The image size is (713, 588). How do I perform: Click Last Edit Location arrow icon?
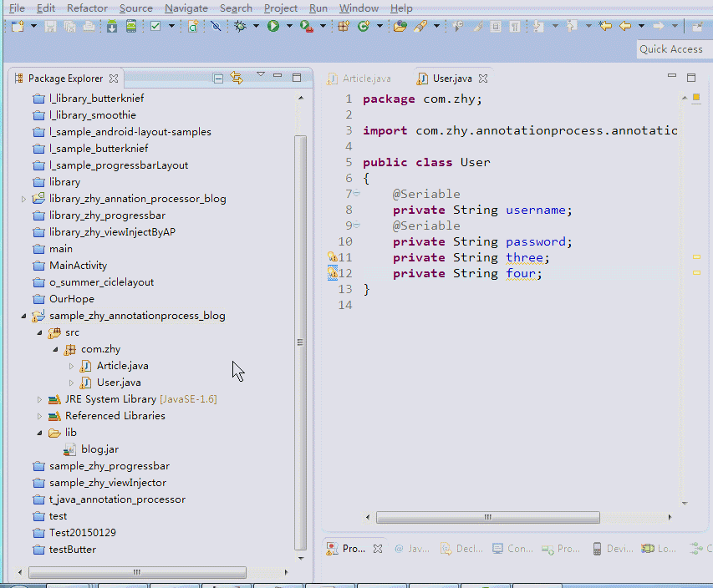click(x=606, y=26)
